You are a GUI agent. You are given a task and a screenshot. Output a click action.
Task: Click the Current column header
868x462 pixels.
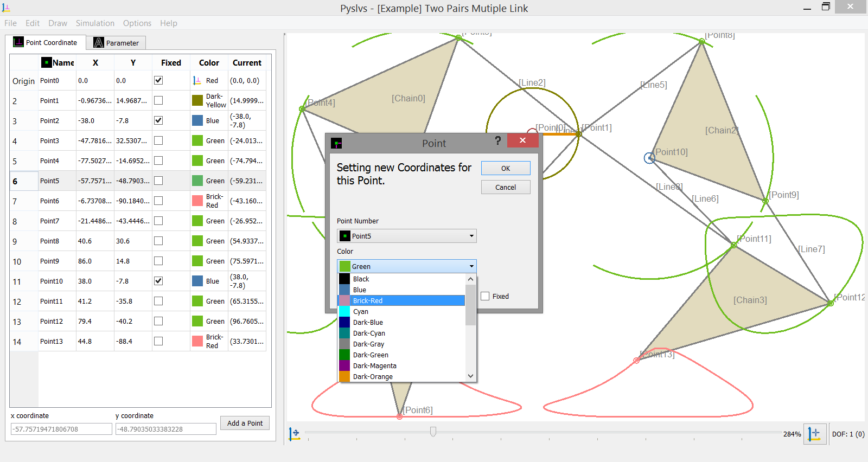[247, 62]
